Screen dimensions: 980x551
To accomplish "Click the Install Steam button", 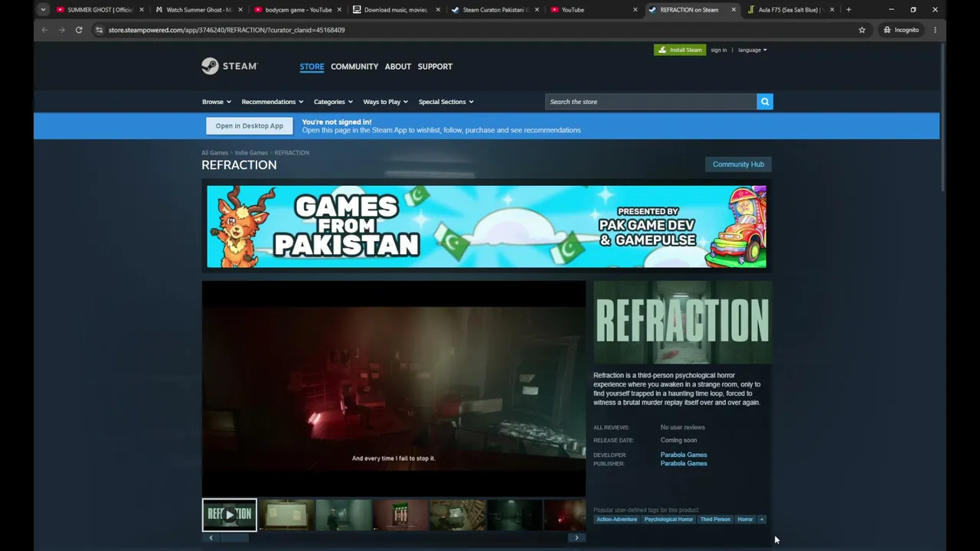I will [x=680, y=50].
